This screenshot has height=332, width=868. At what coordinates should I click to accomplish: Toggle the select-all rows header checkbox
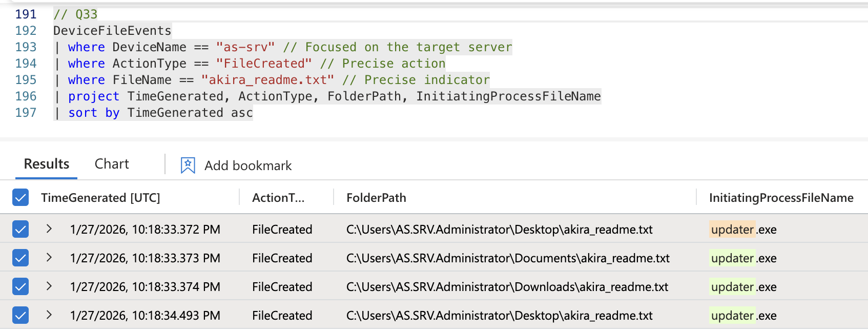pos(20,198)
